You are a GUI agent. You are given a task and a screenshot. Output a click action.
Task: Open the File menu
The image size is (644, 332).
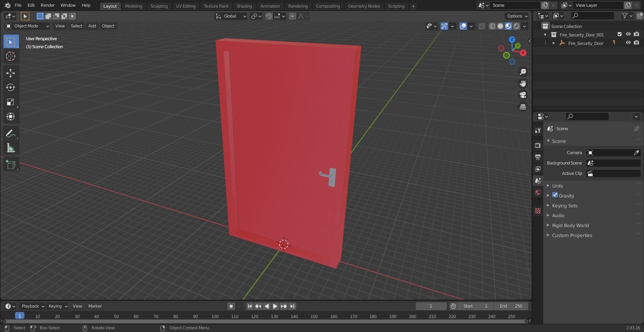18,5
